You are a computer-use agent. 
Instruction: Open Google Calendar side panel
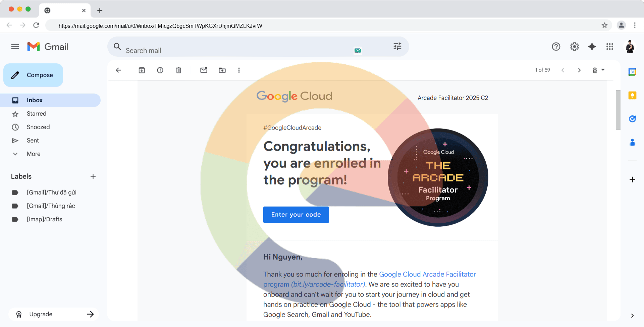pyautogui.click(x=632, y=72)
